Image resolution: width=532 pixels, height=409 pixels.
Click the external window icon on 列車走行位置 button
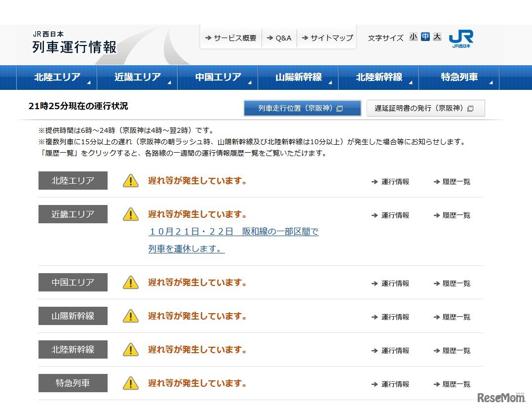[x=339, y=108]
